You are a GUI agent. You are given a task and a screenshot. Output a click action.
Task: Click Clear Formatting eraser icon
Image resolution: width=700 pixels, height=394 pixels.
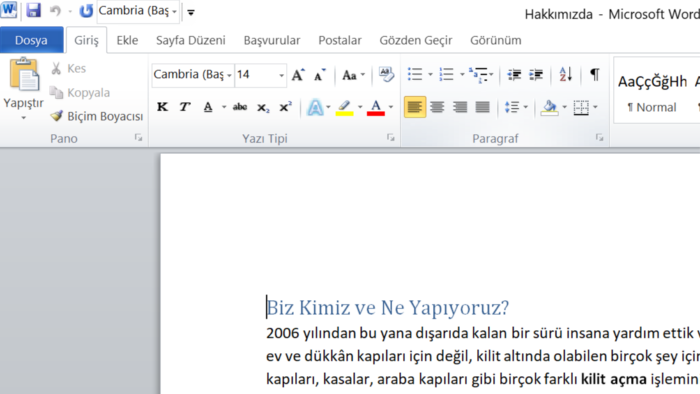386,75
